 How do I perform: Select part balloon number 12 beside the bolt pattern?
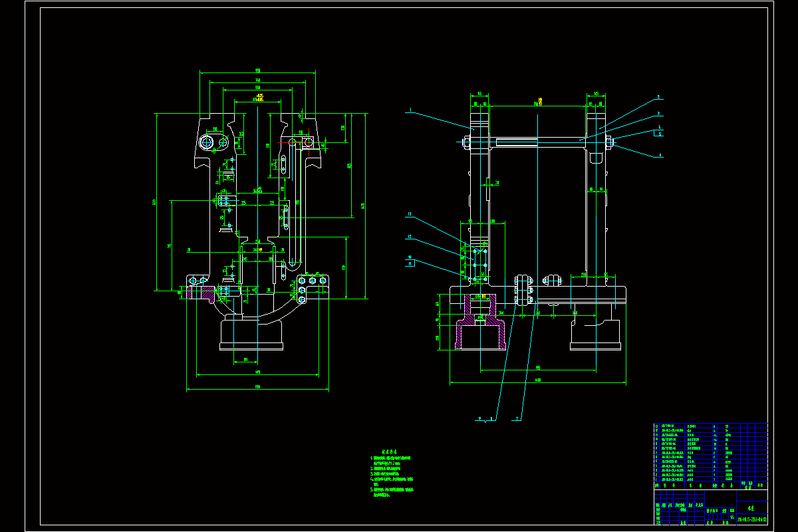pos(410,236)
